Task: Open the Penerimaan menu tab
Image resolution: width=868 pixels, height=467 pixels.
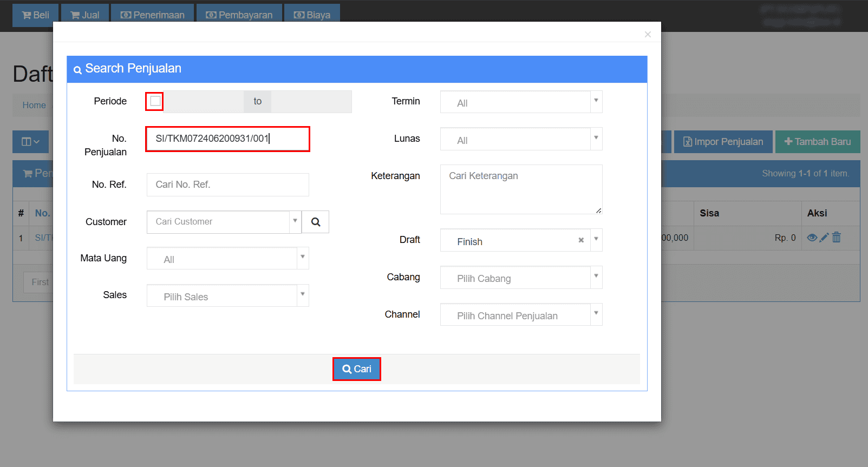Action: point(153,15)
